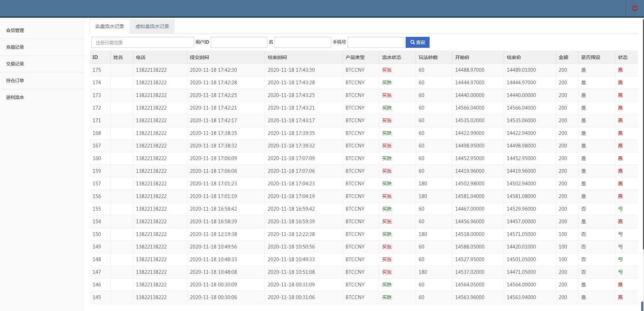The image size is (644, 311).
Task: Click 亏 result in row 148
Action: (620, 259)
